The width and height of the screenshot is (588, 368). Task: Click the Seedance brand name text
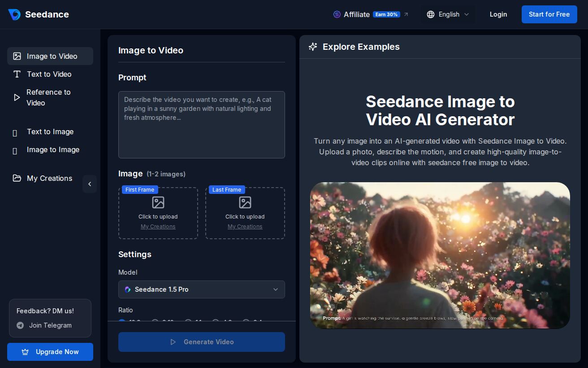(x=47, y=14)
